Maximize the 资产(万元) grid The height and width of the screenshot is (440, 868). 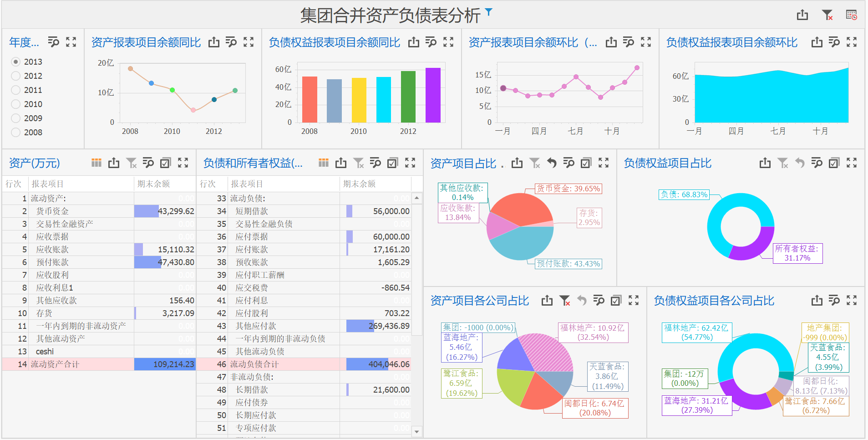183,163
